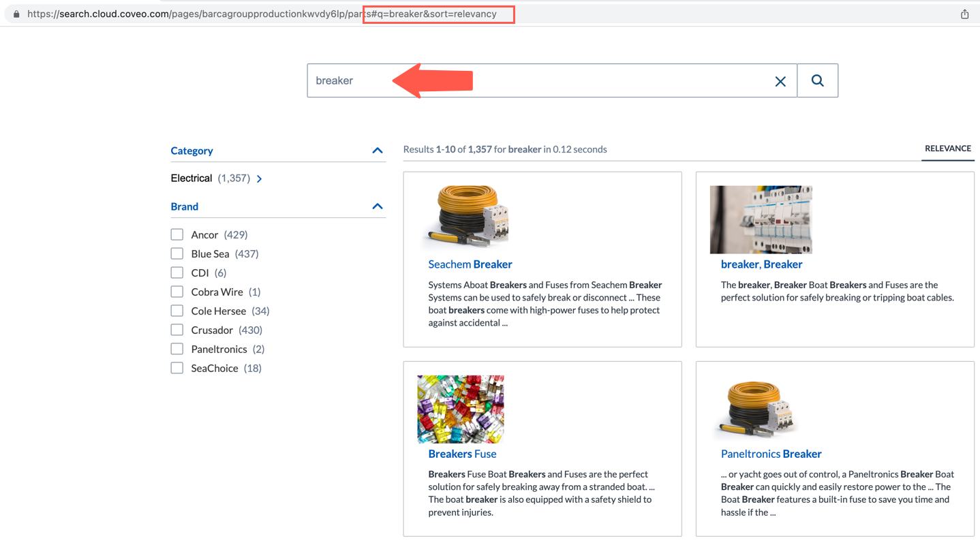Click the share icon in the browser bar
Viewport: 980px width, 543px height.
(x=964, y=14)
